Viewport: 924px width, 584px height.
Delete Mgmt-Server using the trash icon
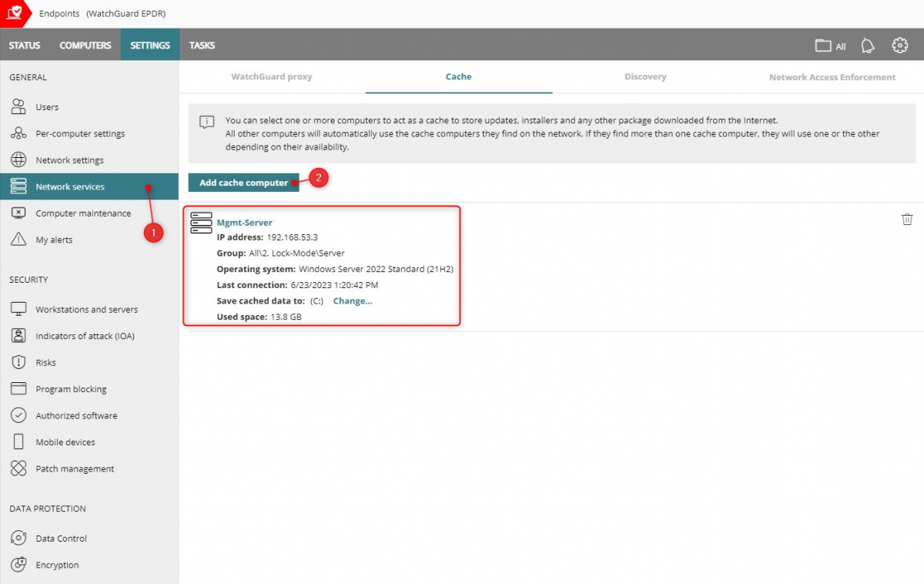pyautogui.click(x=907, y=219)
